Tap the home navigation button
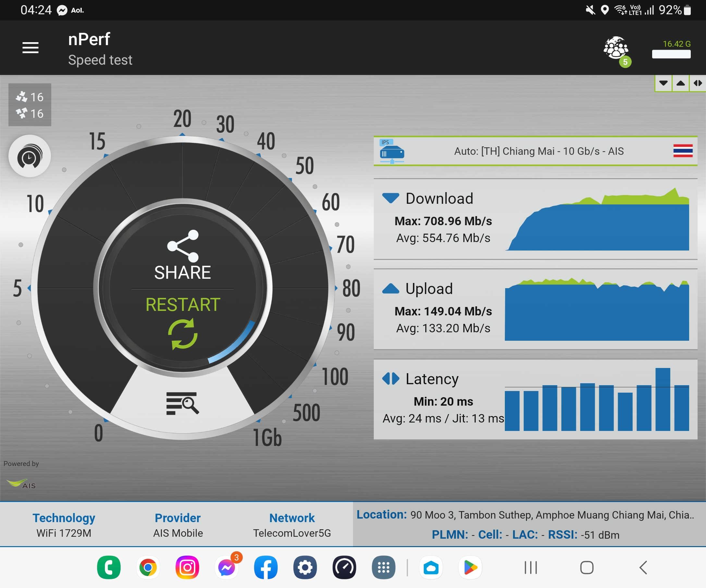 pyautogui.click(x=587, y=568)
